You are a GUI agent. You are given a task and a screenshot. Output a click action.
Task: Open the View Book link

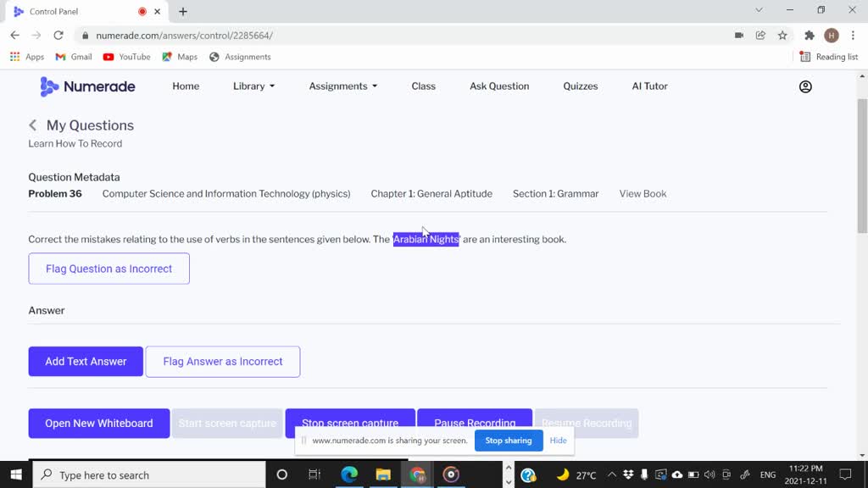click(x=642, y=193)
